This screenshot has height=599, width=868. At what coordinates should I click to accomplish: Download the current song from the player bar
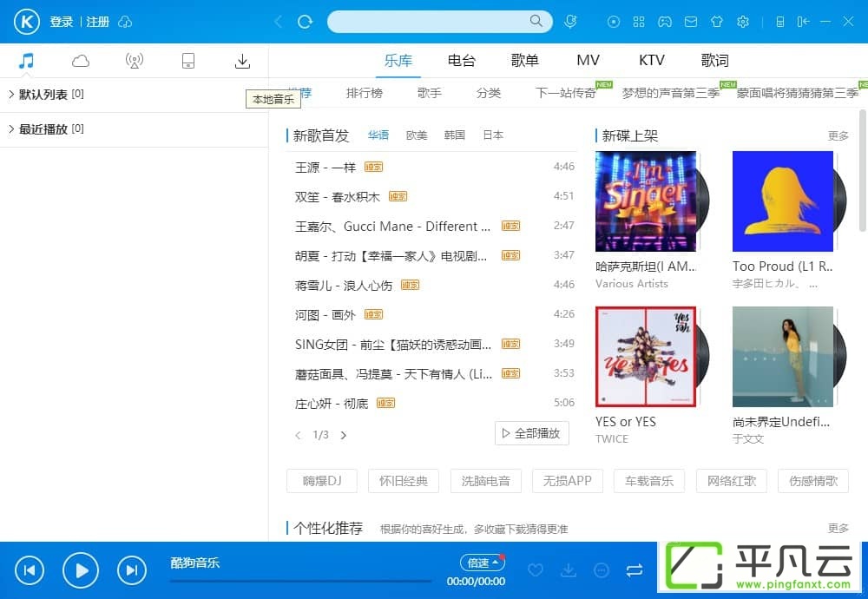click(569, 570)
